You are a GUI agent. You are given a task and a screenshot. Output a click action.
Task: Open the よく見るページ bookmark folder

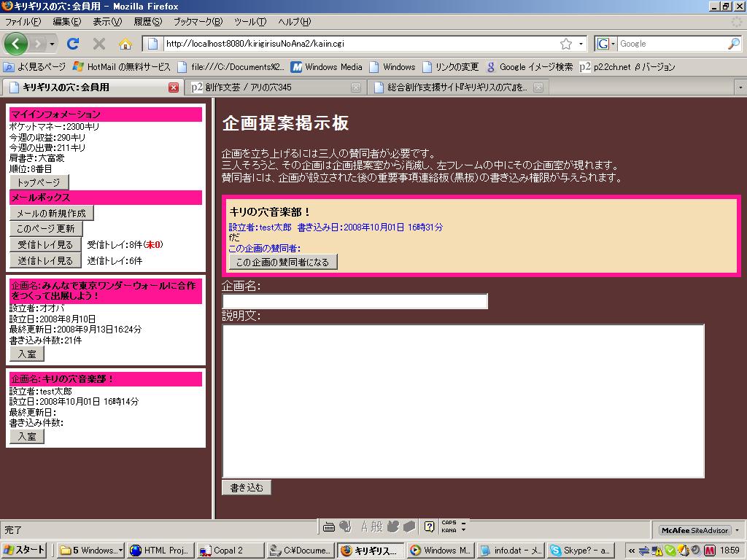(x=34, y=67)
